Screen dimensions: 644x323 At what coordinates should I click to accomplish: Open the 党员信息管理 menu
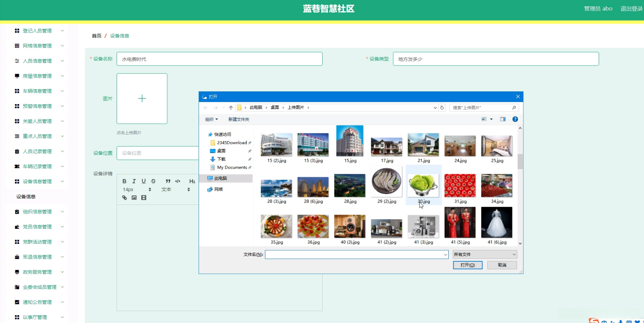pos(37,227)
